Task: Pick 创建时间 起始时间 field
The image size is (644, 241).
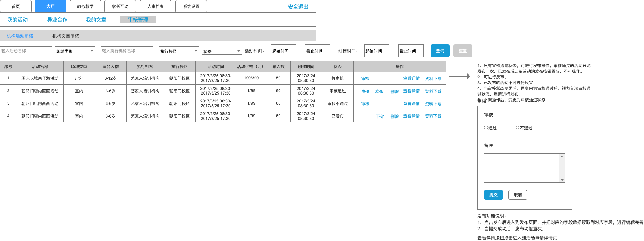Action: pos(377,51)
